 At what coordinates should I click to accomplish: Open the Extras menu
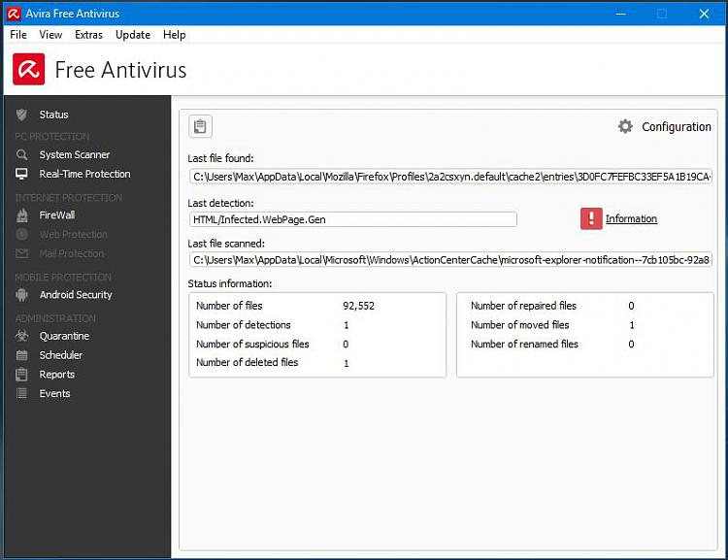pyautogui.click(x=88, y=35)
